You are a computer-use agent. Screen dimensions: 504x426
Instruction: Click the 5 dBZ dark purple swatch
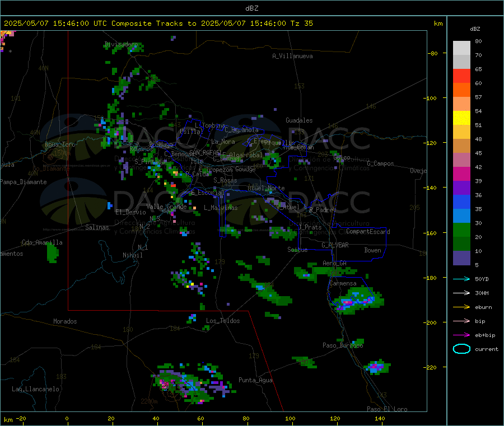coord(461,258)
